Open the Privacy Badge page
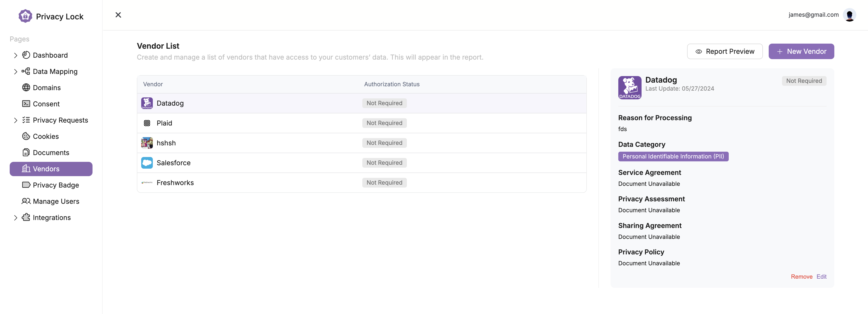 pos(56,185)
